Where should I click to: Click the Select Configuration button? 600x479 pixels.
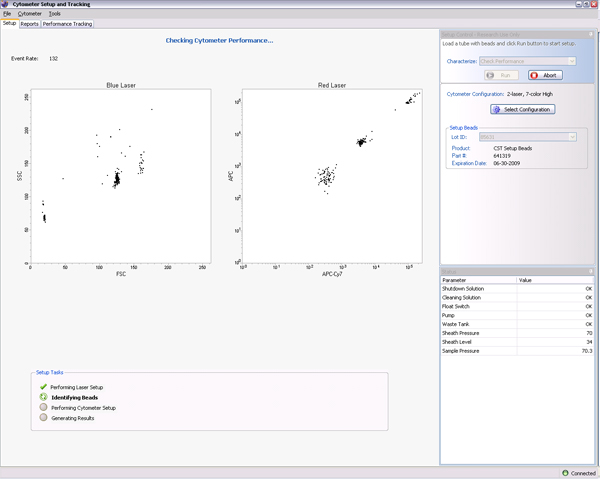pos(522,109)
